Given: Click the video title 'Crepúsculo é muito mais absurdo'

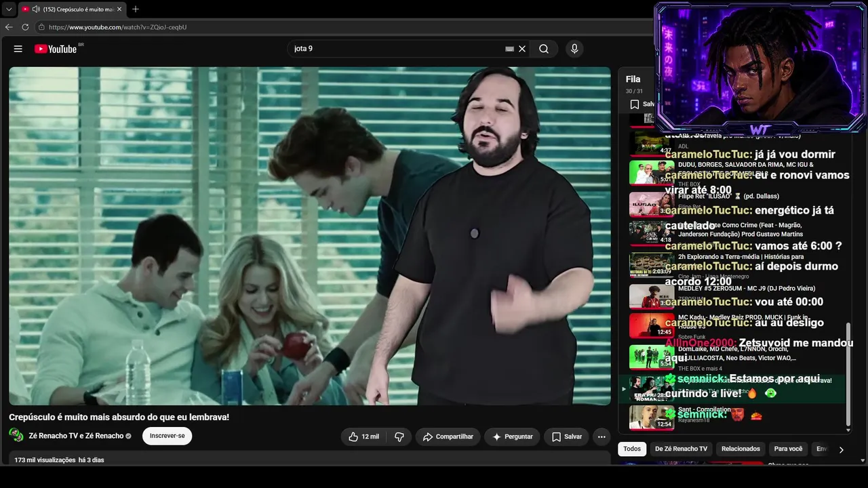Looking at the screenshot, I should point(119,417).
